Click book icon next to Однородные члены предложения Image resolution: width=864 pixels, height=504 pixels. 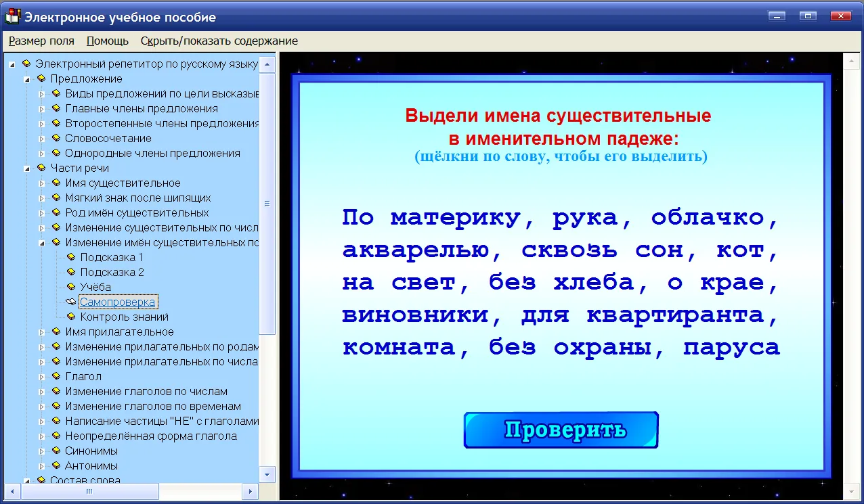(56, 153)
